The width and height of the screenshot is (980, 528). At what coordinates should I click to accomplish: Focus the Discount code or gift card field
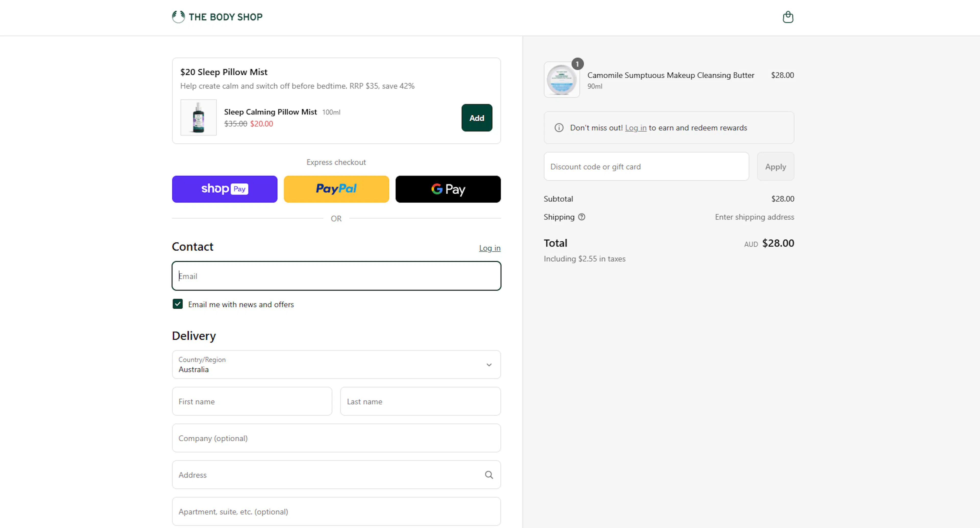[646, 167]
